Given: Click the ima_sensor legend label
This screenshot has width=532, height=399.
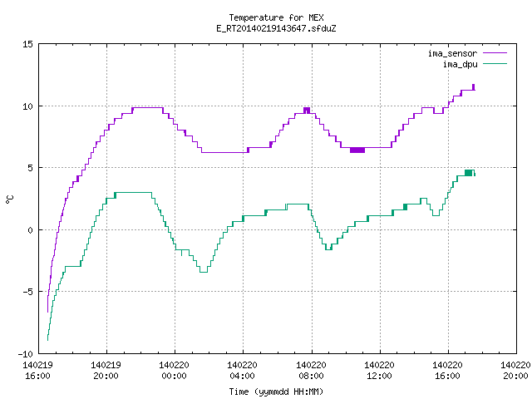Looking at the screenshot, I should (x=452, y=53).
